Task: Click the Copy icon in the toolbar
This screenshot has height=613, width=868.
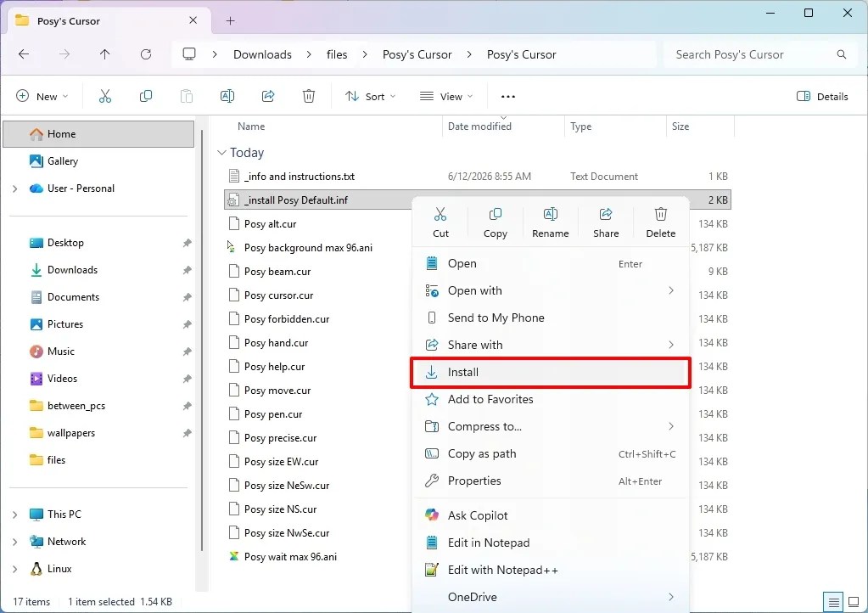Action: tap(146, 96)
